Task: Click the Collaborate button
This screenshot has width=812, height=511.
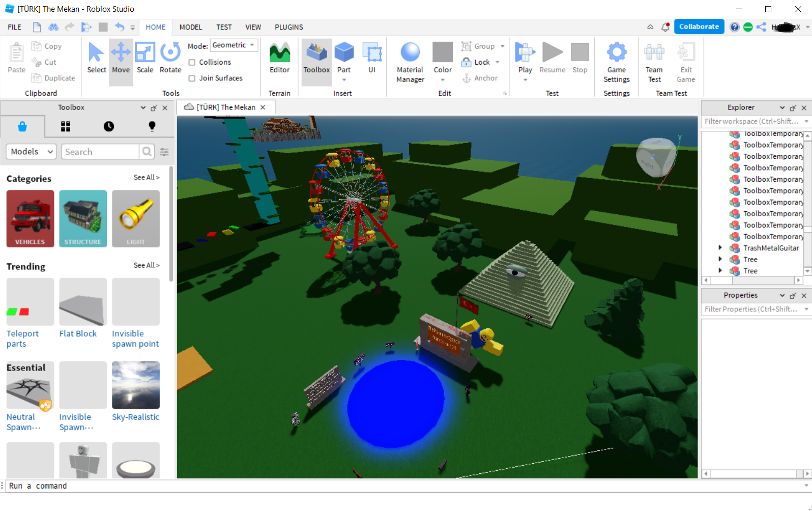Action: [699, 27]
